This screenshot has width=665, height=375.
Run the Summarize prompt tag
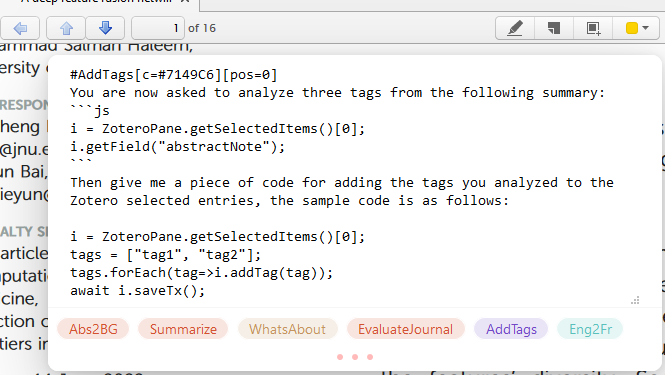point(183,329)
